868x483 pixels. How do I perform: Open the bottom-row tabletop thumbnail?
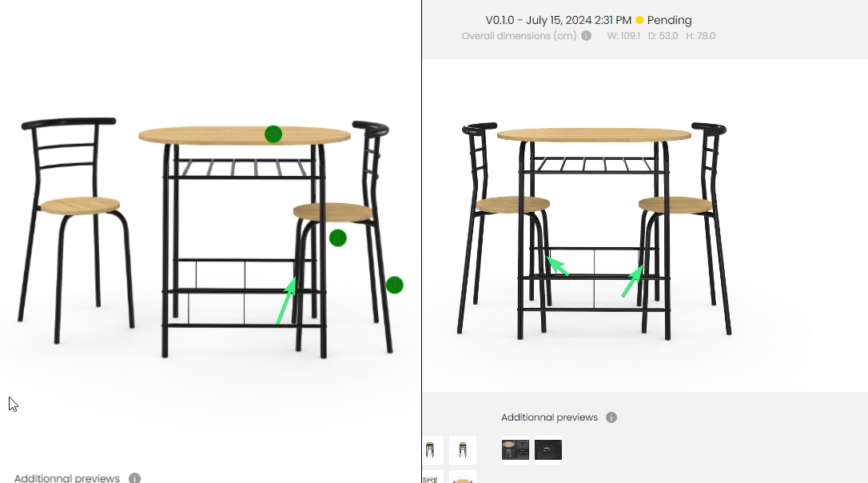pos(463,477)
